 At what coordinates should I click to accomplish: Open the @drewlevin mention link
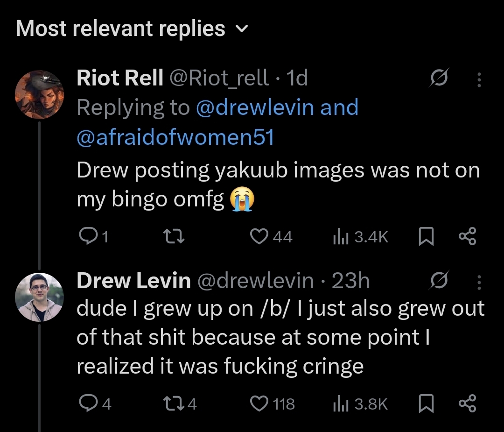click(255, 107)
